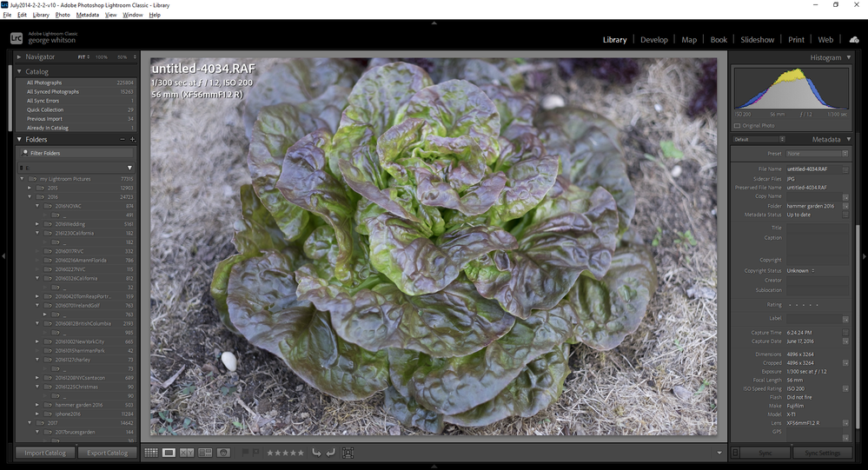The height and width of the screenshot is (470, 868).
Task: Collapse the 2016 folder tree
Action: pyautogui.click(x=30, y=197)
